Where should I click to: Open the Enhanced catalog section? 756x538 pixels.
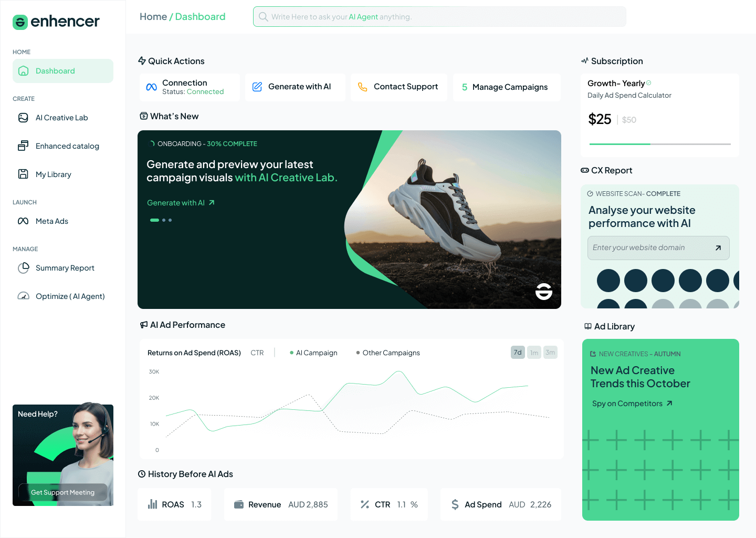click(x=67, y=146)
